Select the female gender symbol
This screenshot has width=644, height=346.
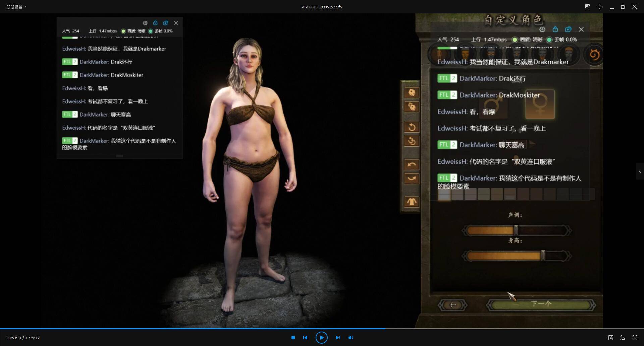[540, 104]
